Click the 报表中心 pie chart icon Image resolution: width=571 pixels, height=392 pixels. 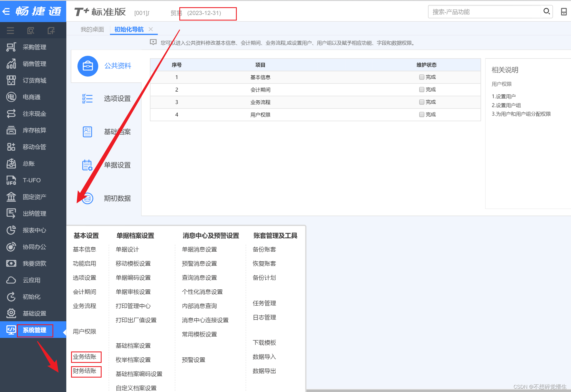[x=11, y=230]
